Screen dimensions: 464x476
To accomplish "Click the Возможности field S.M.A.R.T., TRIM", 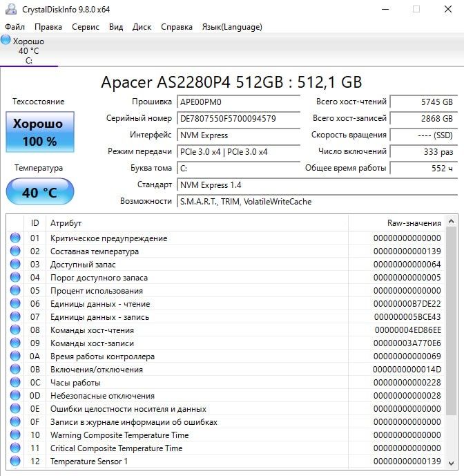I will [x=317, y=202].
